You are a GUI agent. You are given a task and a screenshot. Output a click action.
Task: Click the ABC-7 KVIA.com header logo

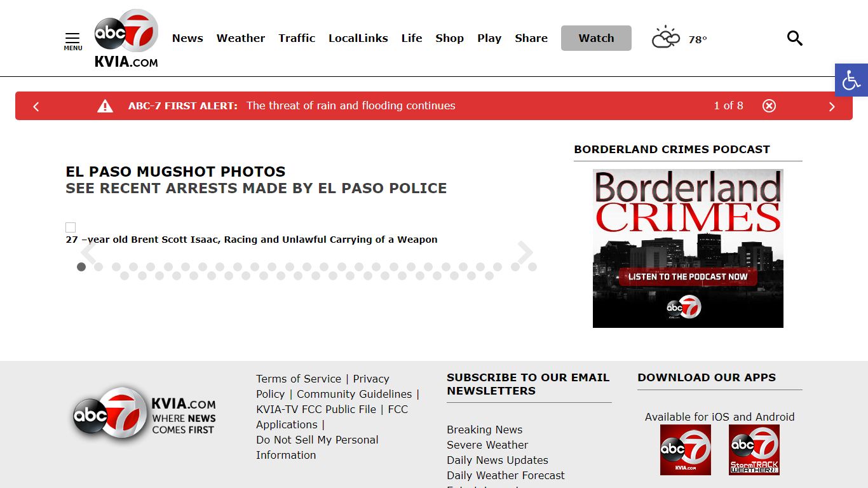[x=126, y=38]
